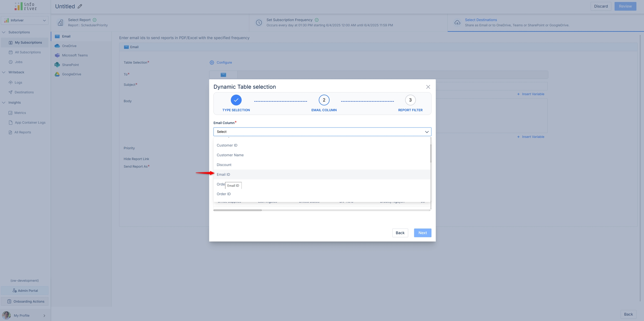Select Microsoft Teams destination
The height and width of the screenshot is (321, 644).
pyautogui.click(x=75, y=55)
